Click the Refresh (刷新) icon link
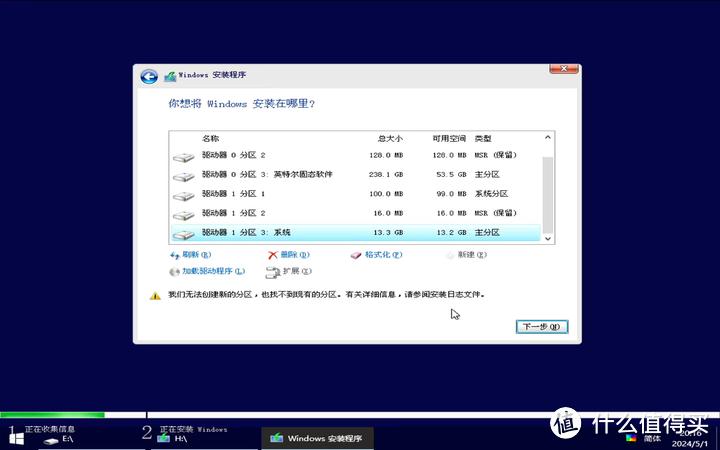This screenshot has height=450, width=720. 174,255
